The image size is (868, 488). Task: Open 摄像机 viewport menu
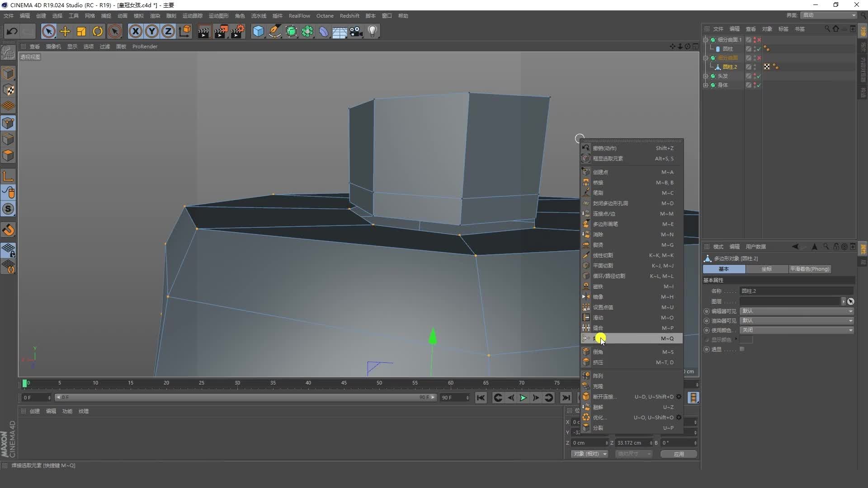point(53,47)
